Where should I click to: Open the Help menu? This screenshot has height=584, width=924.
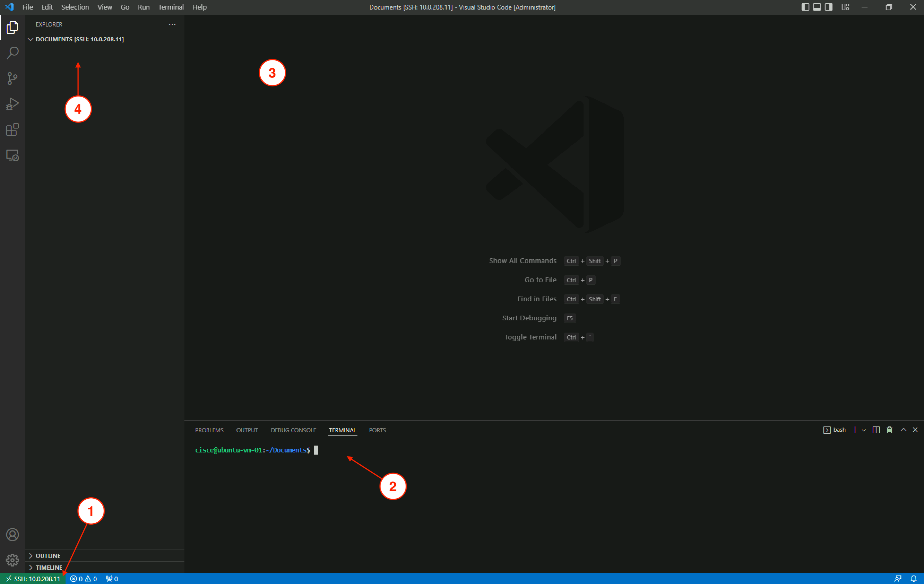pyautogui.click(x=199, y=7)
